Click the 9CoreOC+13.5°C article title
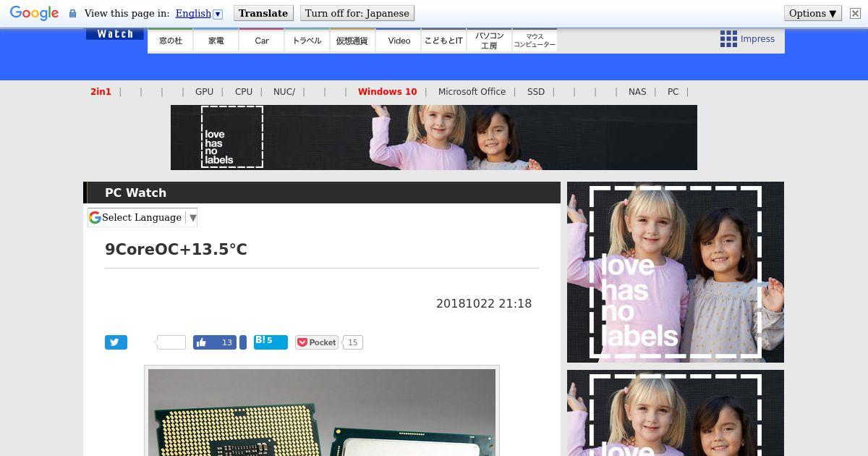Viewport: 868px width, 456px height. 176,249
